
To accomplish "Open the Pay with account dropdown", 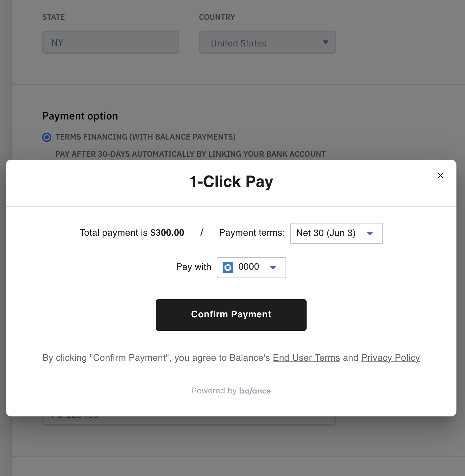I will [251, 268].
